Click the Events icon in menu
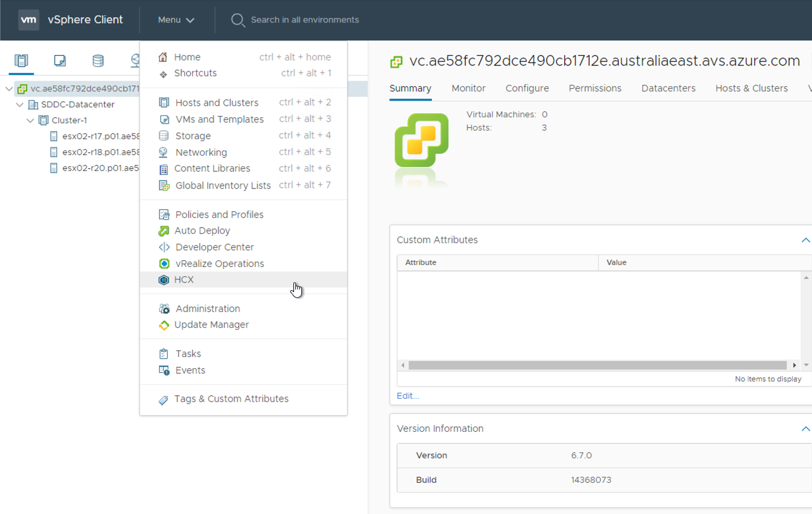Viewport: 812px width, 514px height. pos(164,370)
